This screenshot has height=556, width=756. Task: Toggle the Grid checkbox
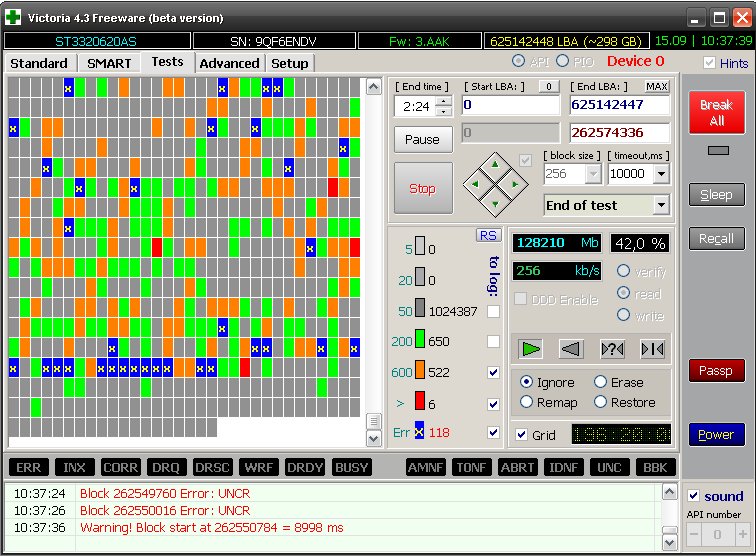521,434
